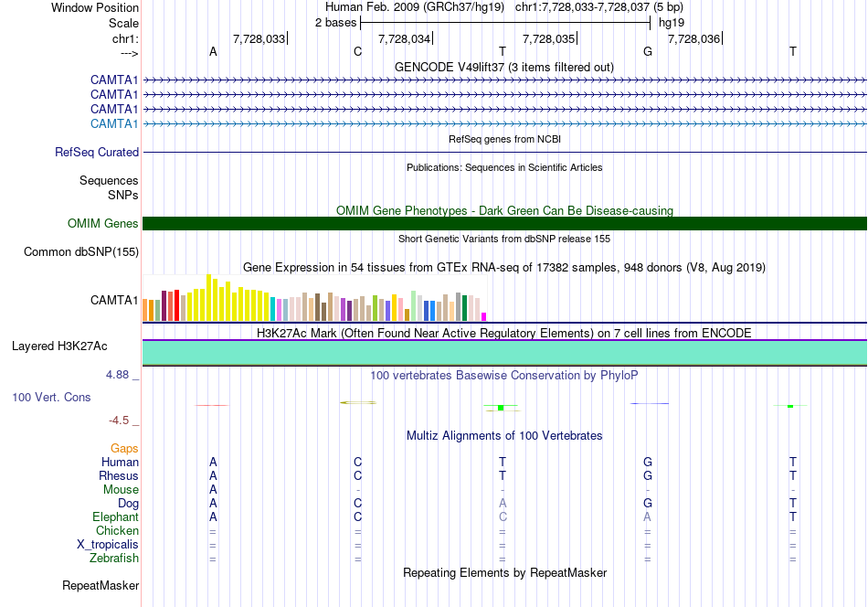Click the 'Mouse' alignment row label
The height and width of the screenshot is (607, 868).
[121, 490]
